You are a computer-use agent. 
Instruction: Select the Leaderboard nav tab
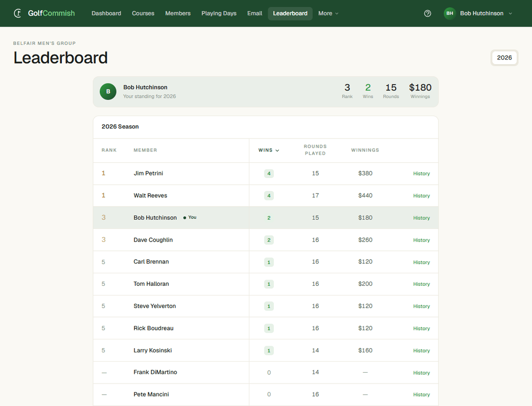pyautogui.click(x=290, y=13)
